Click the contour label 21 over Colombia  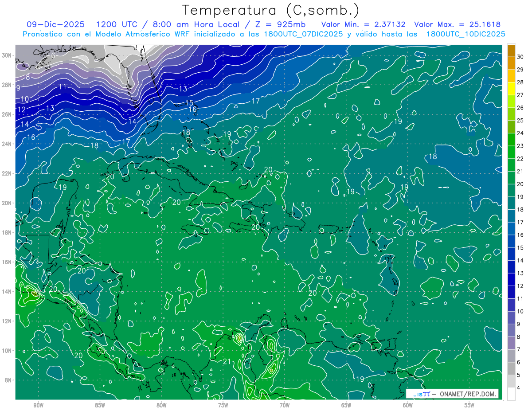pyautogui.click(x=227, y=362)
